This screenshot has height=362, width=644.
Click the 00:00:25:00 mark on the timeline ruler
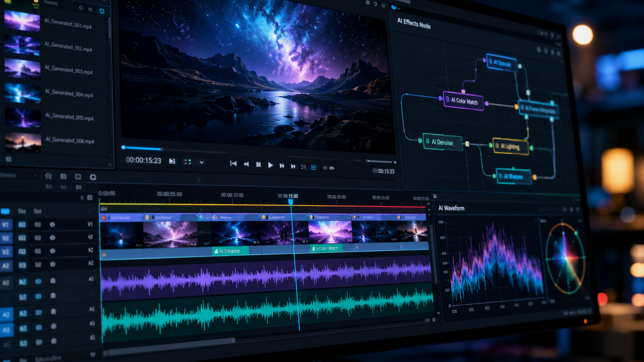tap(381, 198)
